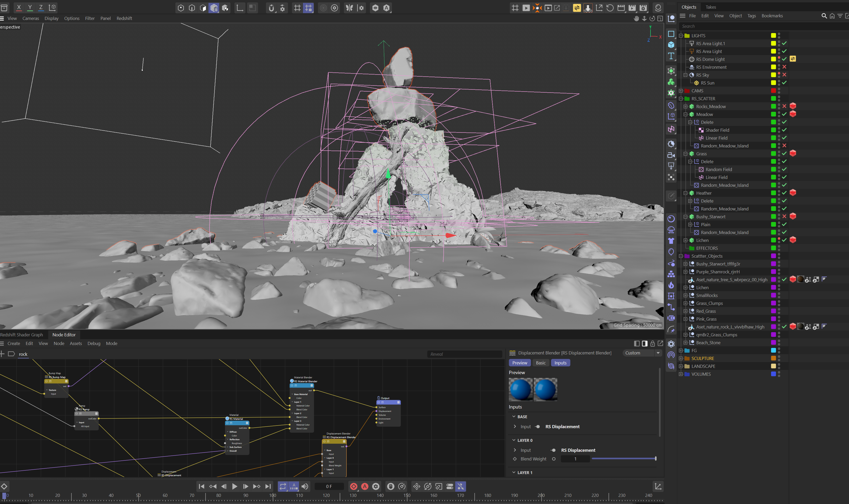
Task: Enable Rocks_Meadow via its red cross
Action: tap(784, 106)
